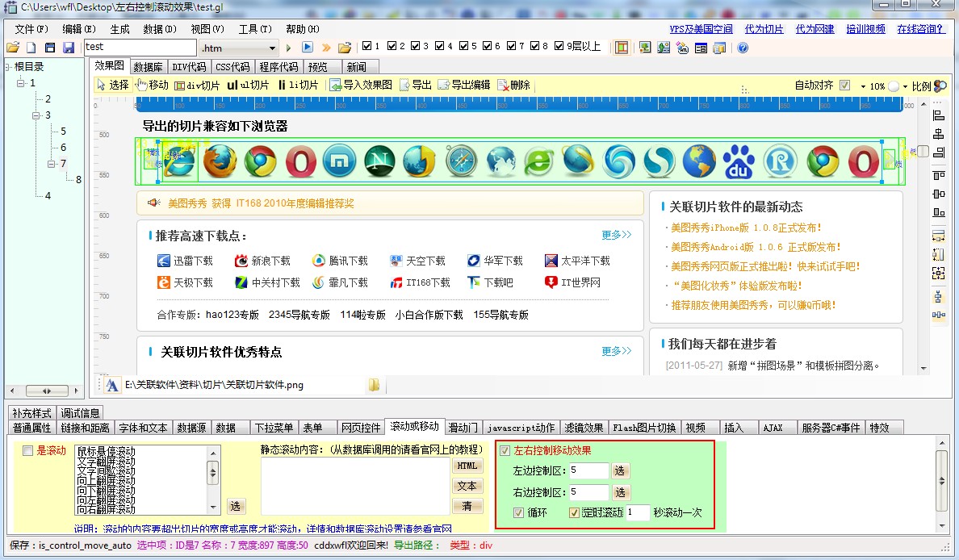Screen dimensions: 959x560
Task: Toggle the 自动对齐 checkbox
Action: pos(844,86)
